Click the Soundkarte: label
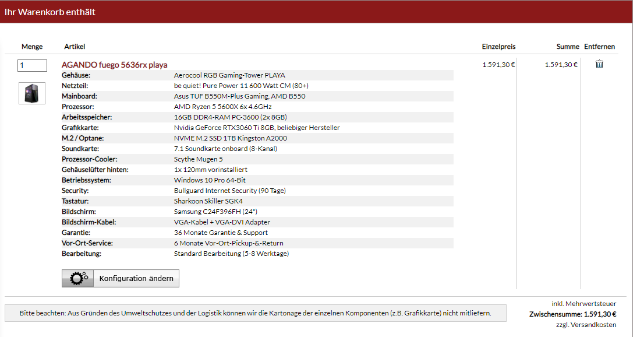The width and height of the screenshot is (644, 337). 80,149
